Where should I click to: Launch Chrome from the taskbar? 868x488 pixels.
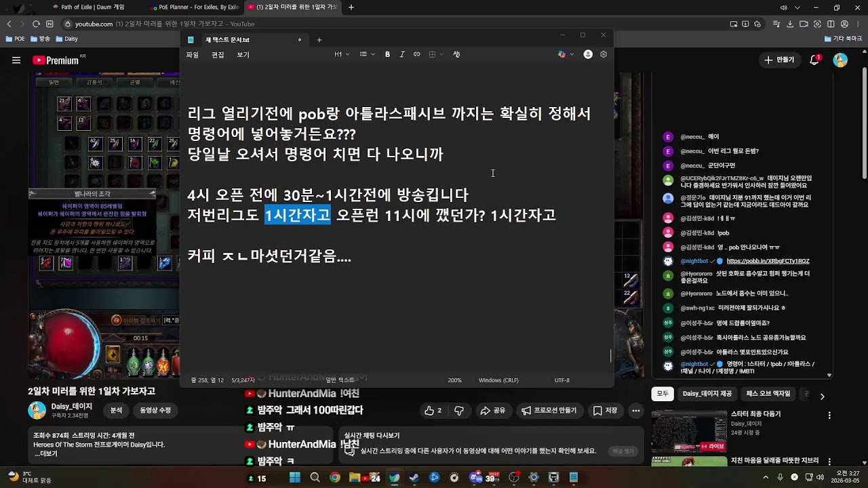click(x=334, y=477)
